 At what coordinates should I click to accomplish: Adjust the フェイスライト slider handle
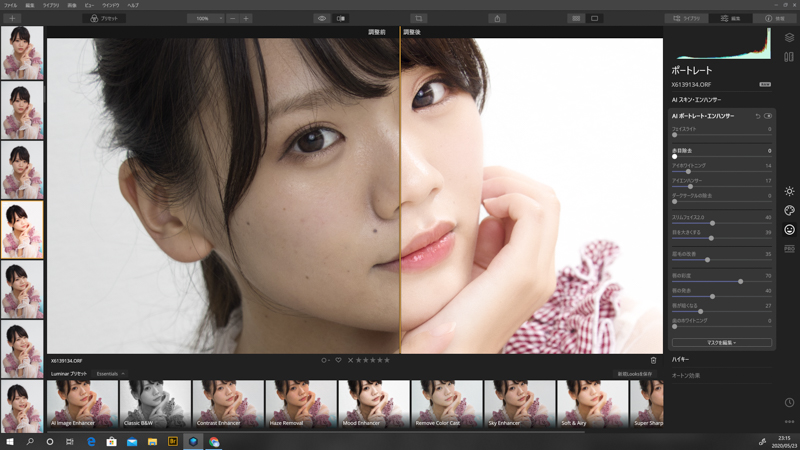tap(674, 135)
